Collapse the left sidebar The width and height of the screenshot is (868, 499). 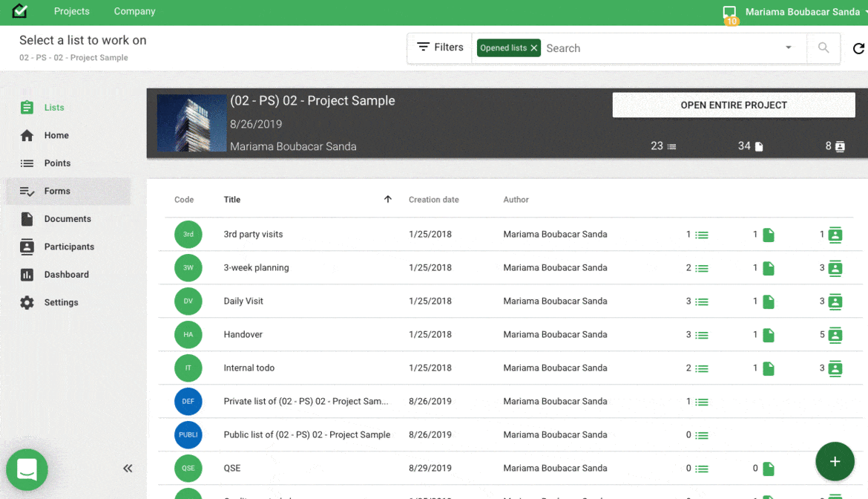point(128,468)
